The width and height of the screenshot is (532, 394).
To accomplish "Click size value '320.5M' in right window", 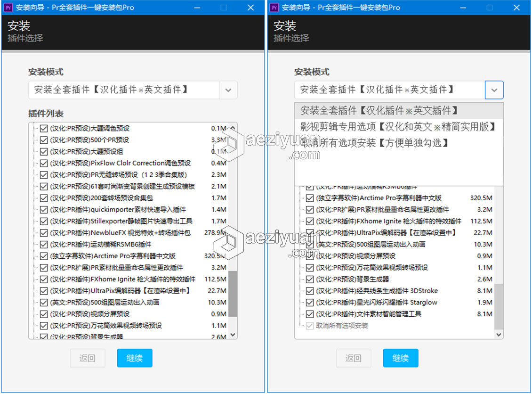I will click(x=481, y=198).
